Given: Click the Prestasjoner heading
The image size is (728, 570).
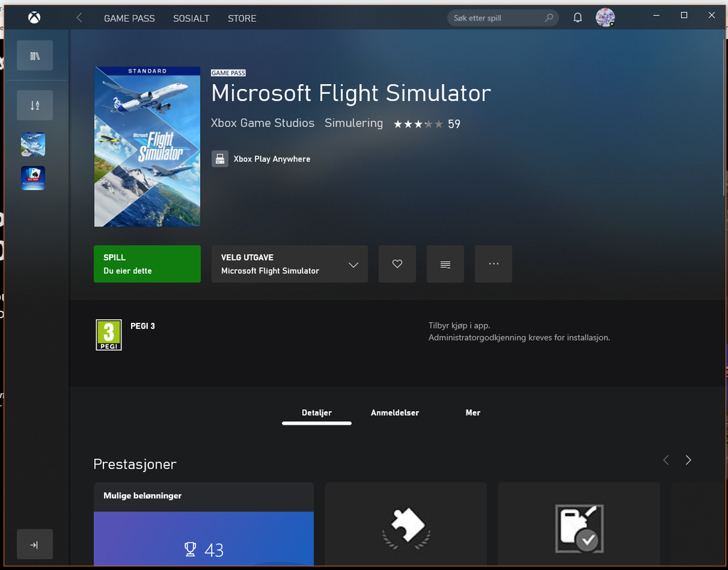Looking at the screenshot, I should click(x=135, y=464).
